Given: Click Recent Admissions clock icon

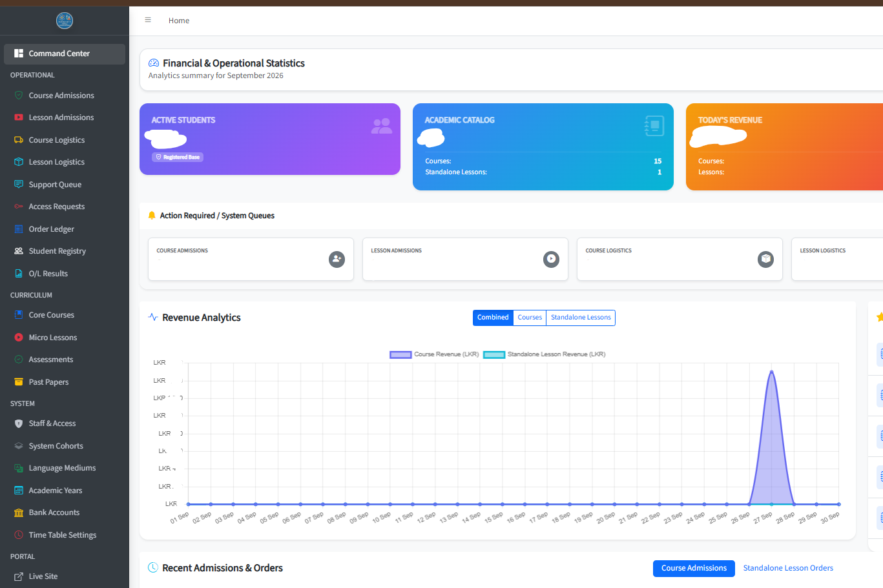Looking at the screenshot, I should (x=153, y=568).
